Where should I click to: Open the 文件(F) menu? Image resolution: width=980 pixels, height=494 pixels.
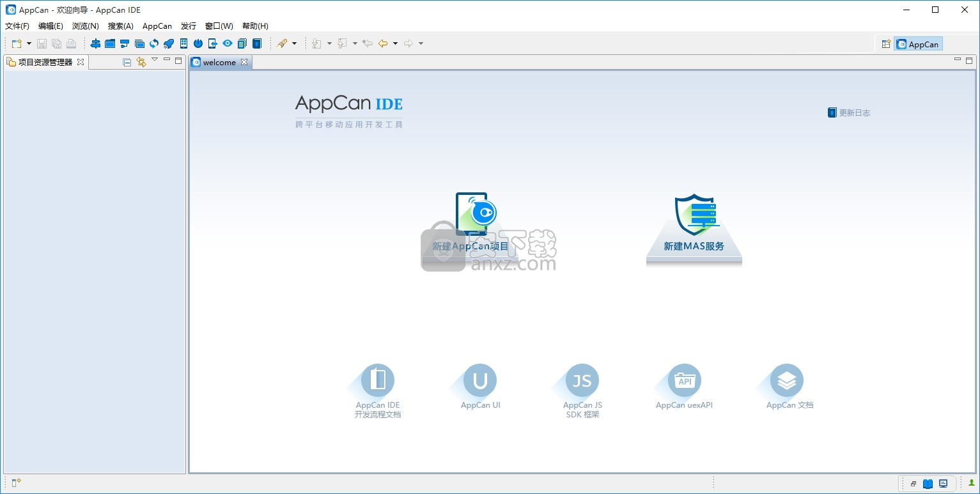pos(17,26)
